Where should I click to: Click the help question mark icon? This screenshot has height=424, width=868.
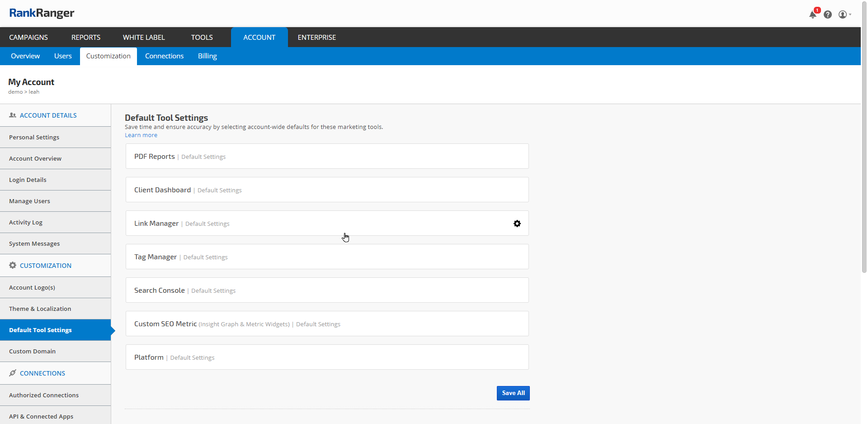click(x=828, y=14)
